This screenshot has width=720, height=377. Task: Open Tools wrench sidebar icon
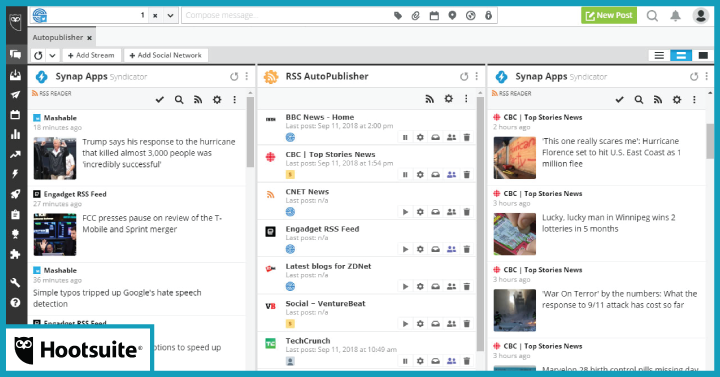click(x=15, y=282)
